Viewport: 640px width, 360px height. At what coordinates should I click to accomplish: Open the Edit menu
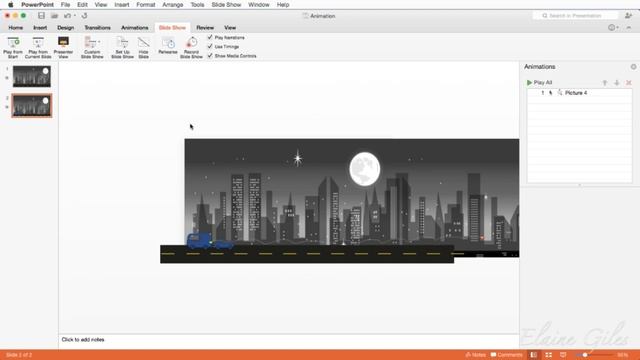(82, 5)
